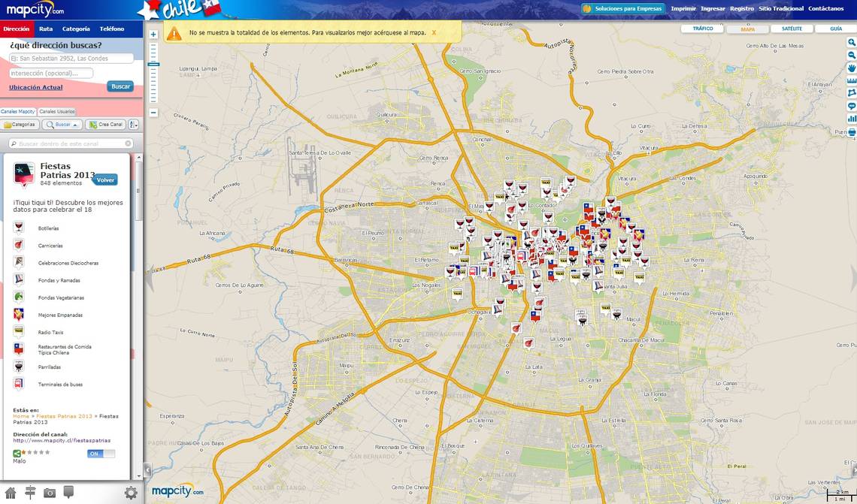The image size is (857, 504).
Task: Click the Categorías button
Action: 20,125
